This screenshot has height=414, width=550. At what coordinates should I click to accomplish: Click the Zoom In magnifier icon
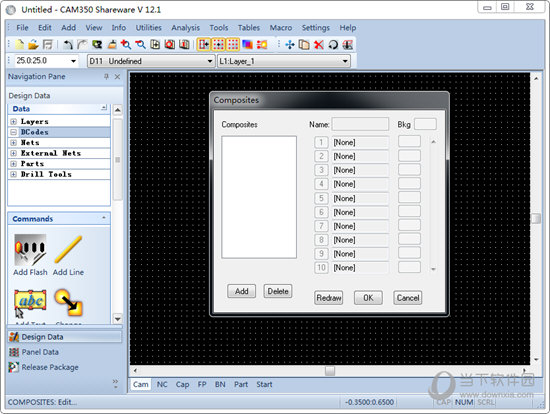[x=126, y=45]
